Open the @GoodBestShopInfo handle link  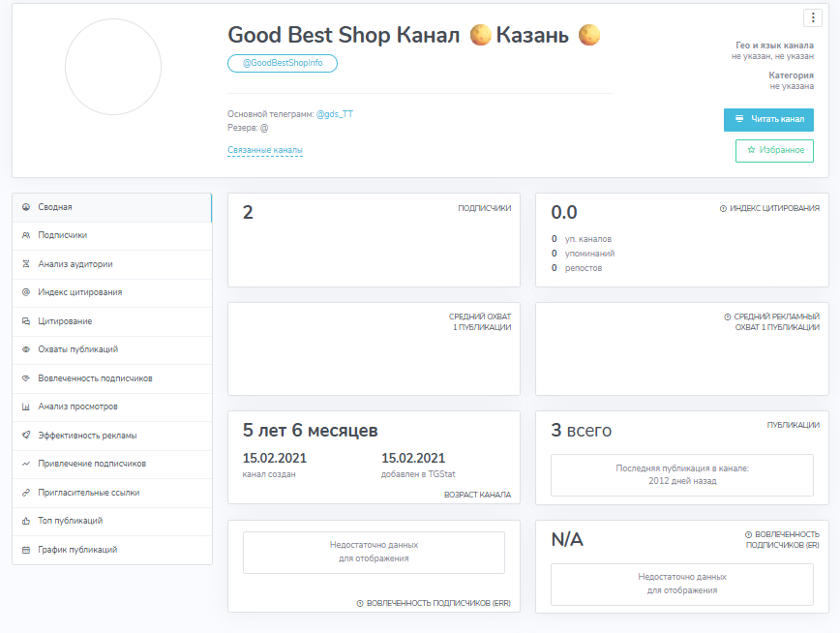click(x=283, y=63)
